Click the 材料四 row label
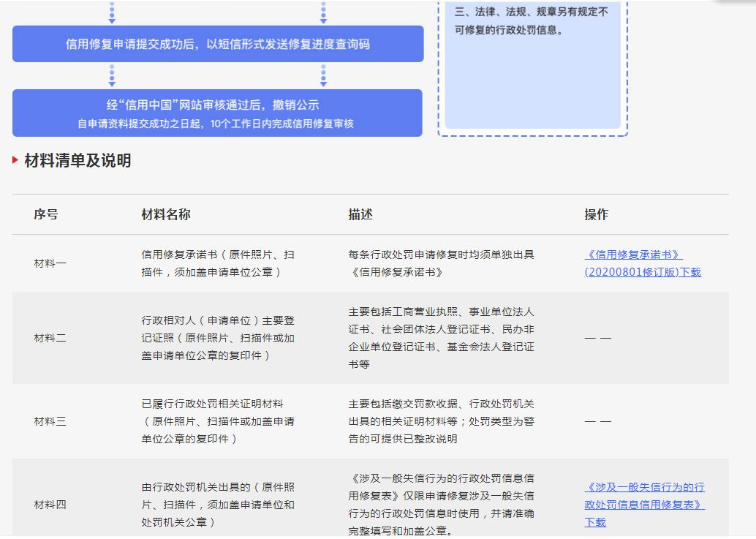The width and height of the screenshot is (756, 539). coord(50,505)
